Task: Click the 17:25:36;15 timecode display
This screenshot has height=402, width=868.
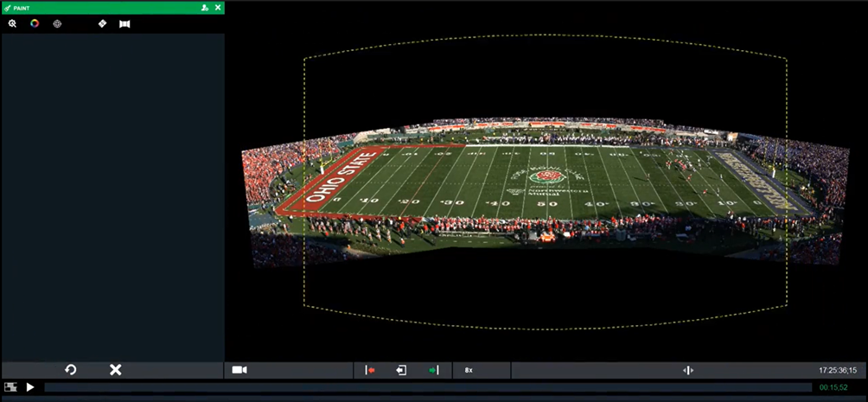Action: coord(838,370)
